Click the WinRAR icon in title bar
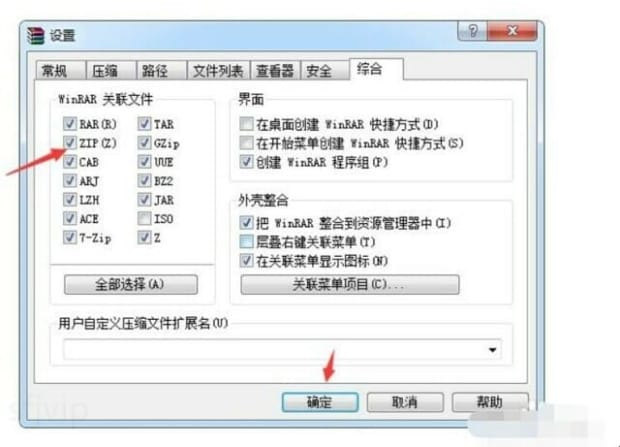 36,36
